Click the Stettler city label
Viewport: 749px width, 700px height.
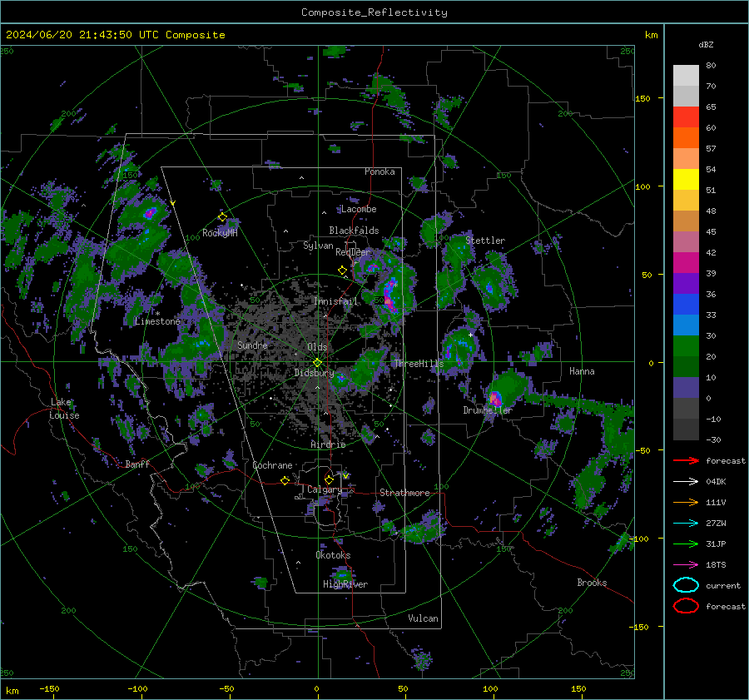pyautogui.click(x=485, y=241)
